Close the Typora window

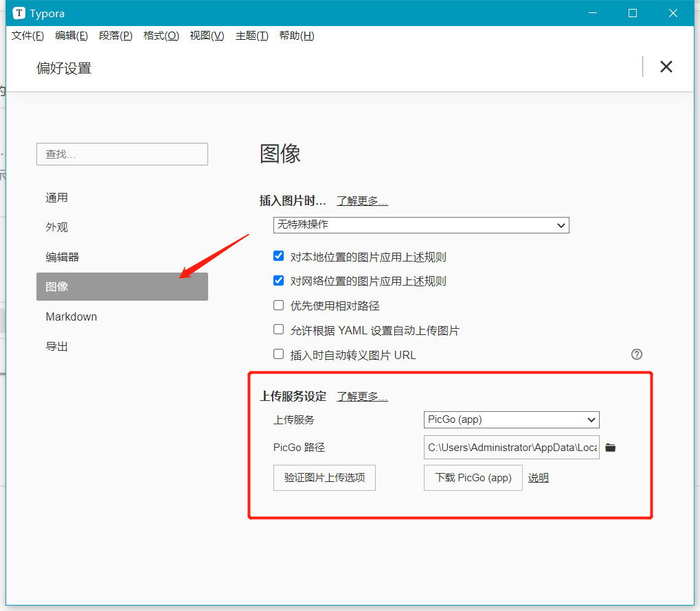673,14
